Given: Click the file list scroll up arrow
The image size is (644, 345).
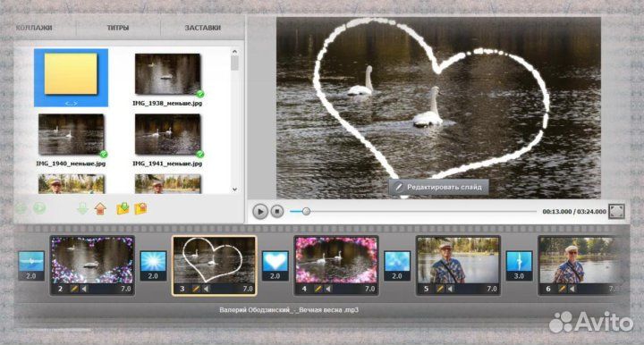Looking at the screenshot, I should coord(234,52).
